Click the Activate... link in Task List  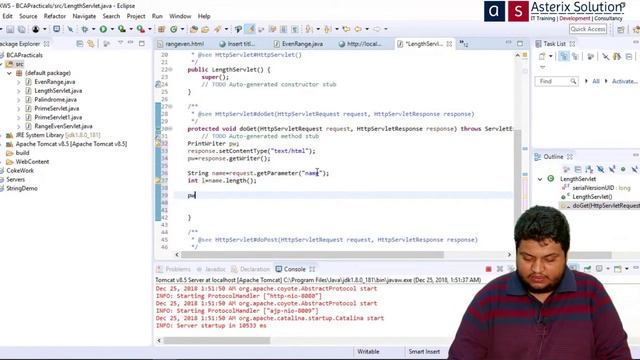[624, 81]
